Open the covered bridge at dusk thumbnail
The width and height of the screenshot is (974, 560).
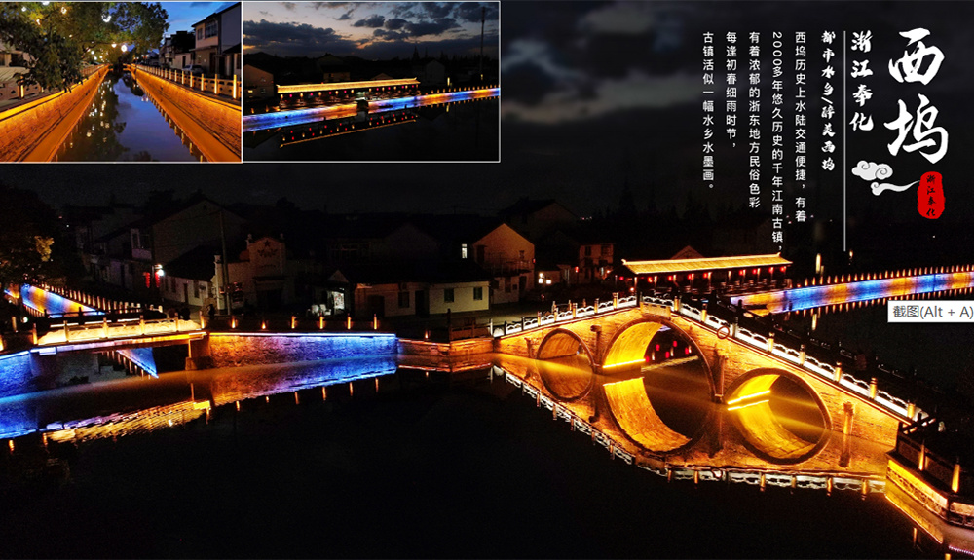coord(371,82)
